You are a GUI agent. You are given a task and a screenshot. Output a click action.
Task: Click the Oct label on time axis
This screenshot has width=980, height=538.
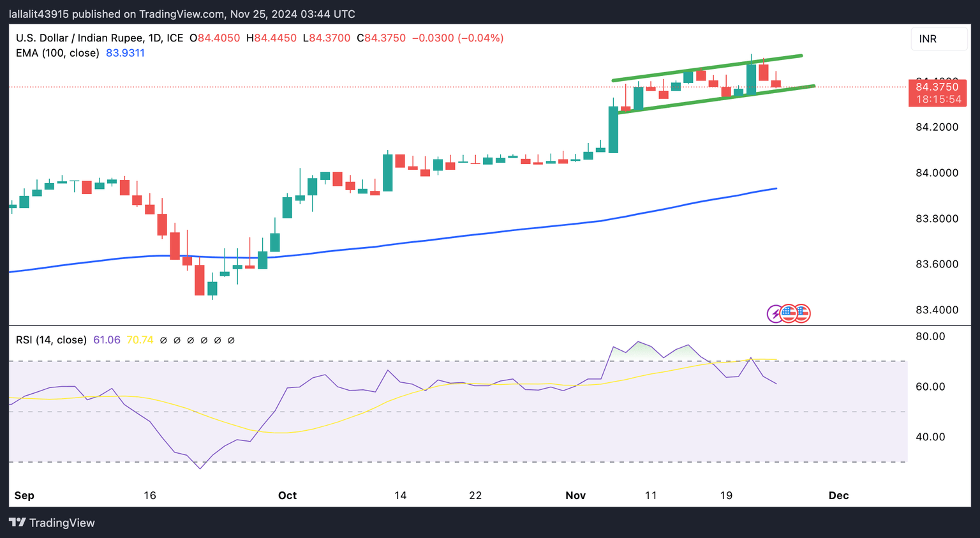point(287,495)
